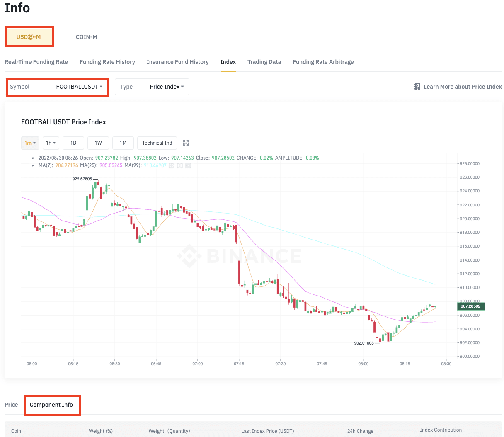Viewport: 504px width, 437px height.
Task: Open the 1m interval dropdown
Action: 30,143
